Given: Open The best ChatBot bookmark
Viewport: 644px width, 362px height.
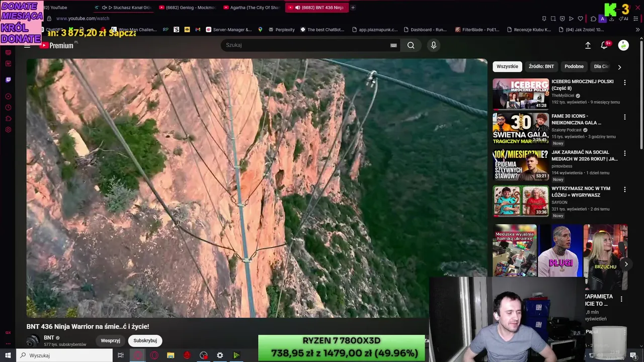Looking at the screenshot, I should click(322, 30).
